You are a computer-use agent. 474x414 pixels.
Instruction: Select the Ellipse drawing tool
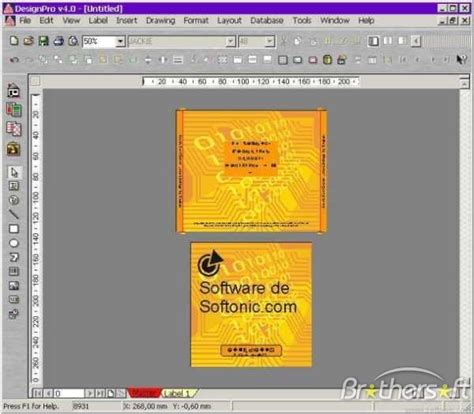[x=14, y=243]
